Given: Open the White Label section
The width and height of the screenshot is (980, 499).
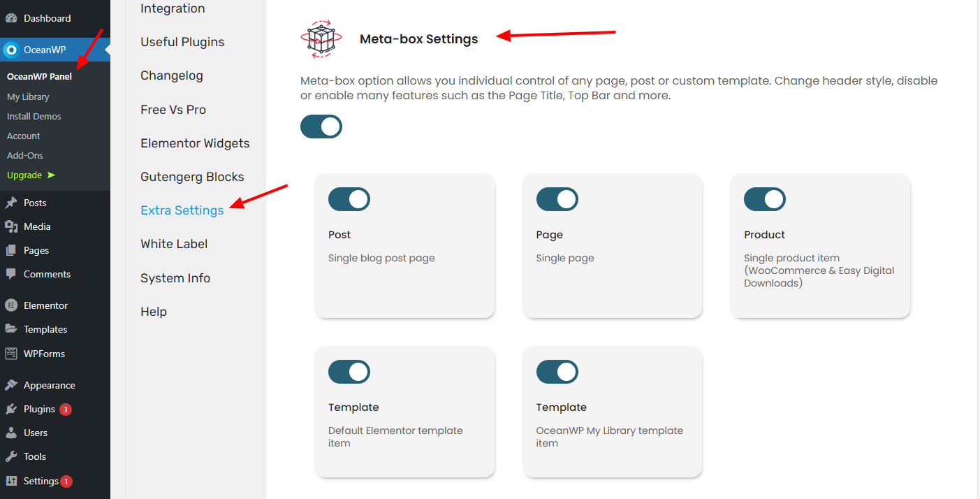Looking at the screenshot, I should [174, 244].
